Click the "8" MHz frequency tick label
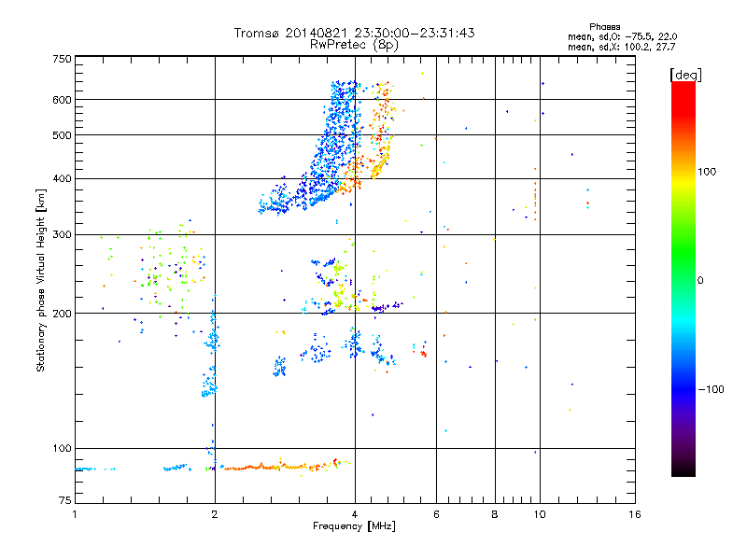Viewport: 747px width, 560px height. [495, 514]
